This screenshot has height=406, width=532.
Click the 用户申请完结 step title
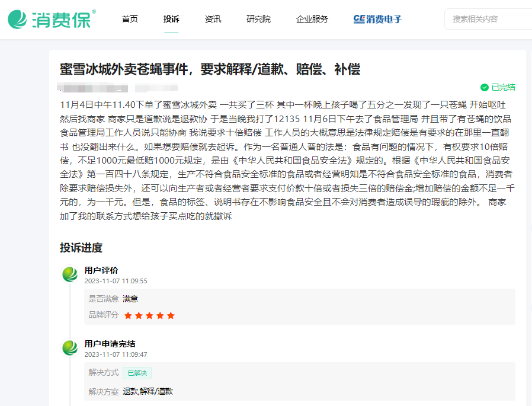tap(110, 344)
